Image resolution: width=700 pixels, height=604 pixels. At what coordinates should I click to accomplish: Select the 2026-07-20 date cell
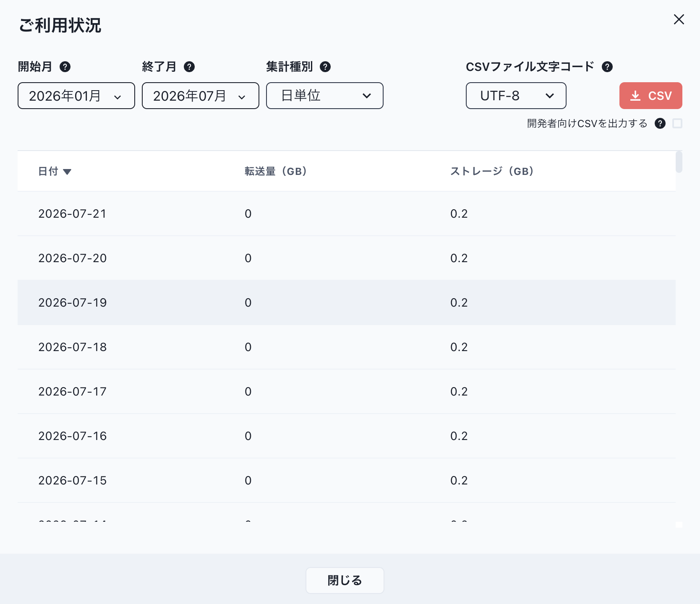(x=73, y=258)
